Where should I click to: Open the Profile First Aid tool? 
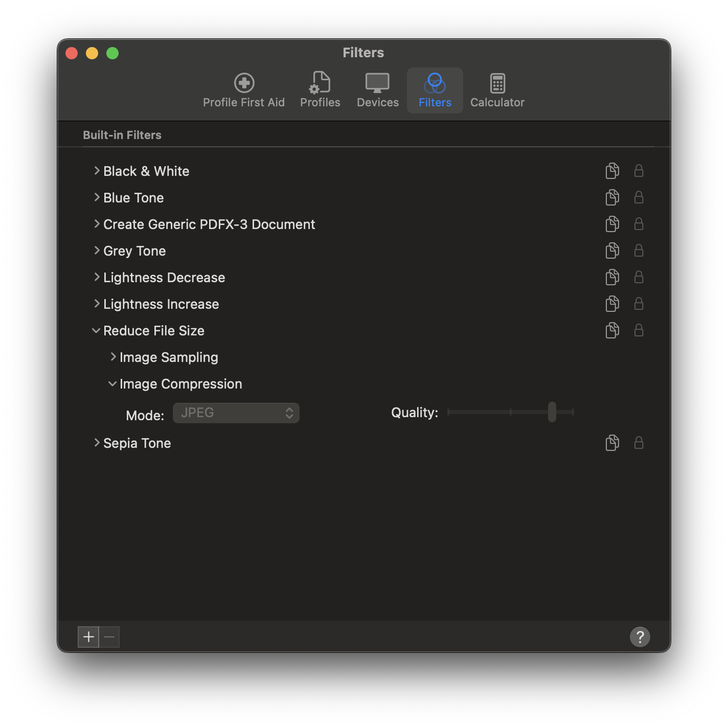point(244,90)
